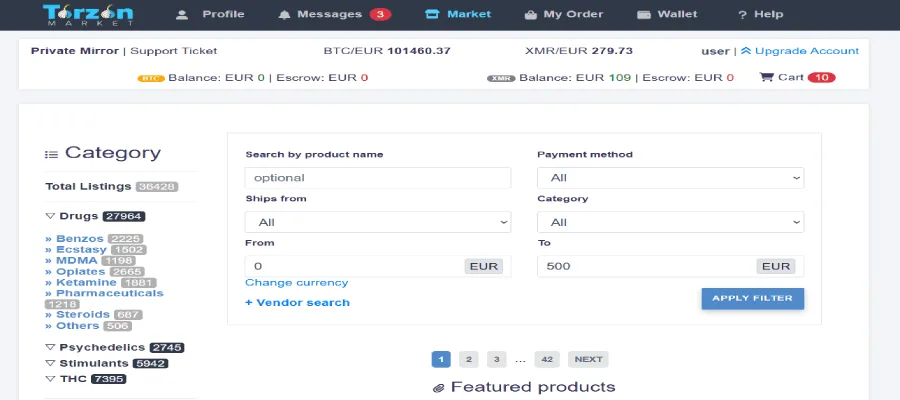The width and height of the screenshot is (900, 400).
Task: Expand the Ships from dropdown
Action: pyautogui.click(x=377, y=222)
